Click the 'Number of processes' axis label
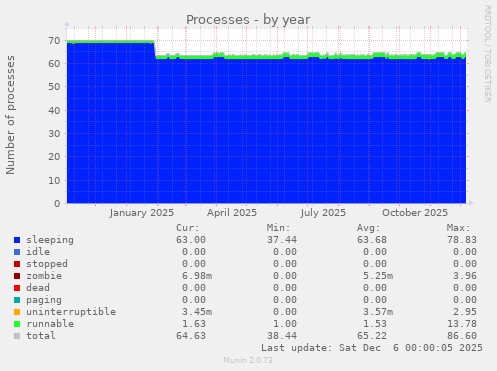Viewport: 497px width, 371px height. click(10, 115)
